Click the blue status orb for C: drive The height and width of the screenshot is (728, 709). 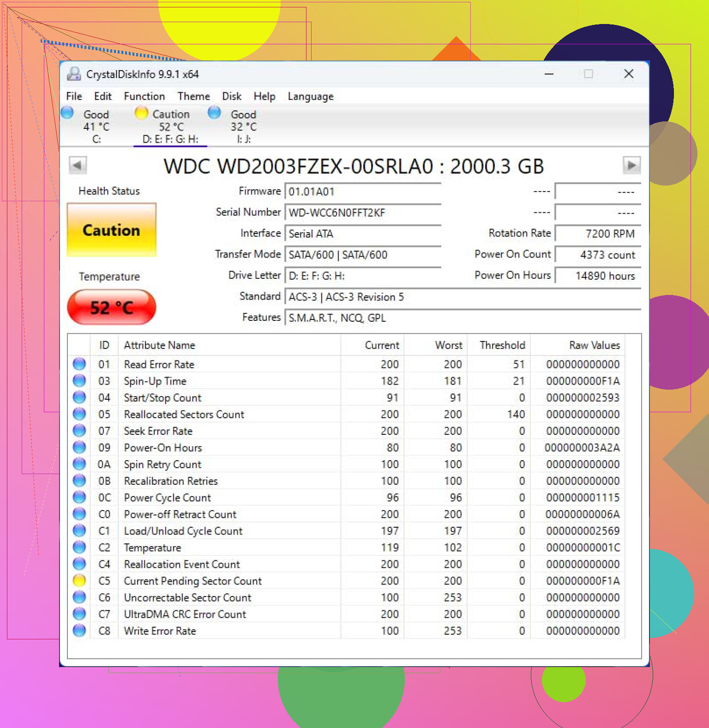pos(67,112)
